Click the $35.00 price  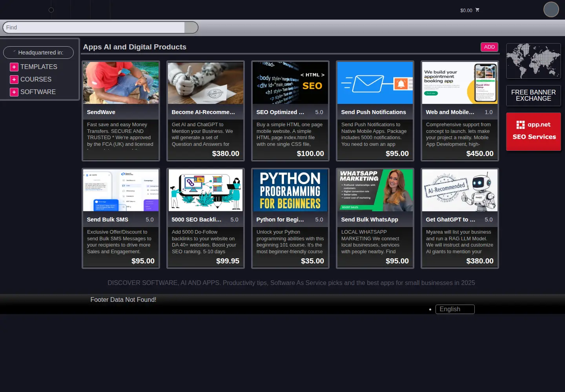tap(312, 261)
